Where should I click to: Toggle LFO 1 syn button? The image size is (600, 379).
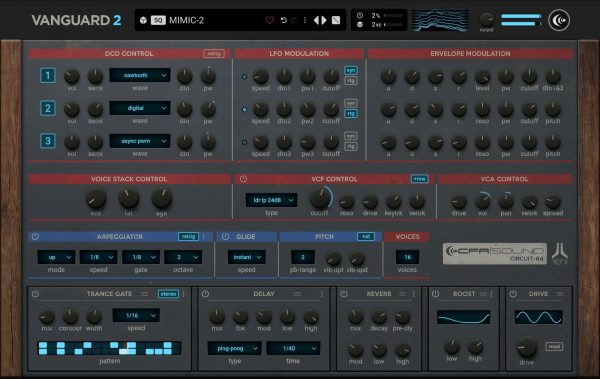[x=351, y=70]
